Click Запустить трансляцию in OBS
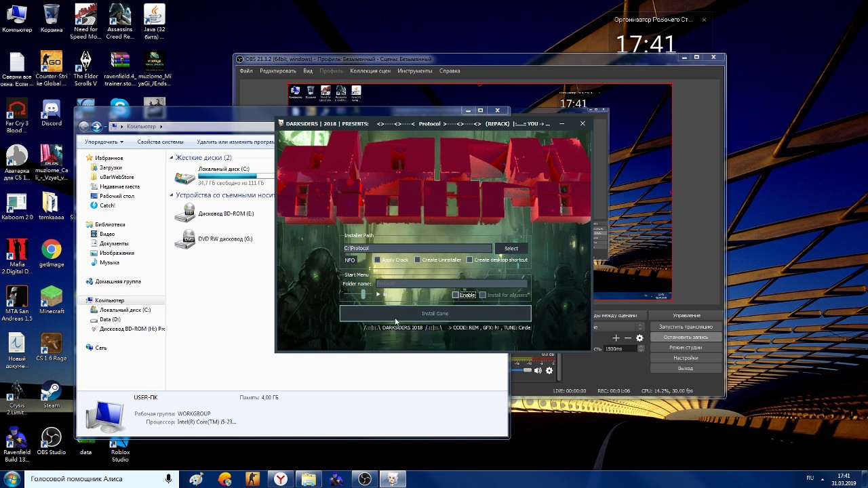 [x=686, y=327]
